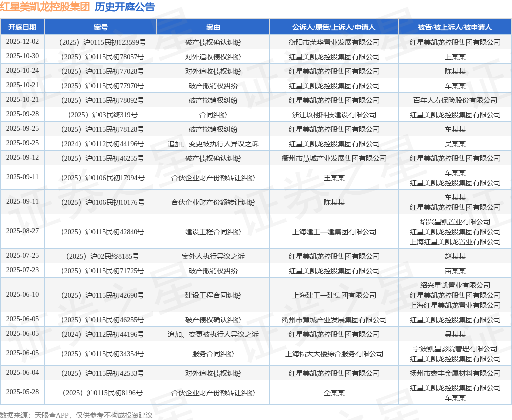
Task: Click defendant 上某某
Action: click(455, 57)
